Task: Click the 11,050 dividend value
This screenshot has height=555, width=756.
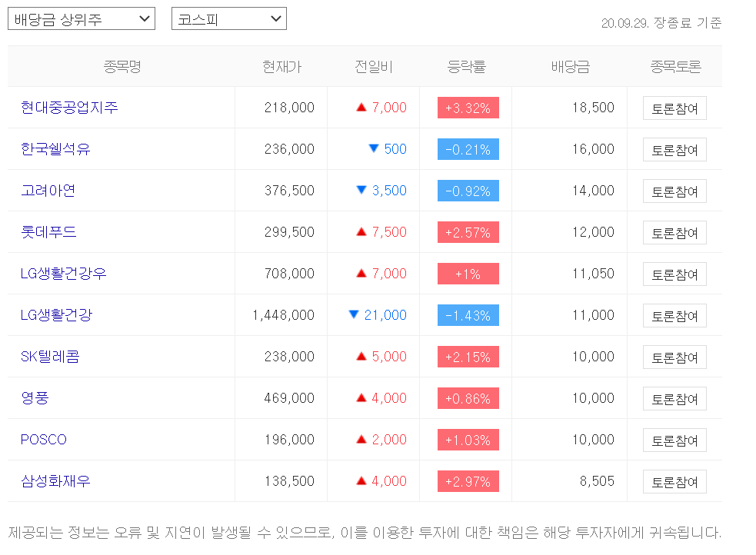Action: [x=593, y=274]
